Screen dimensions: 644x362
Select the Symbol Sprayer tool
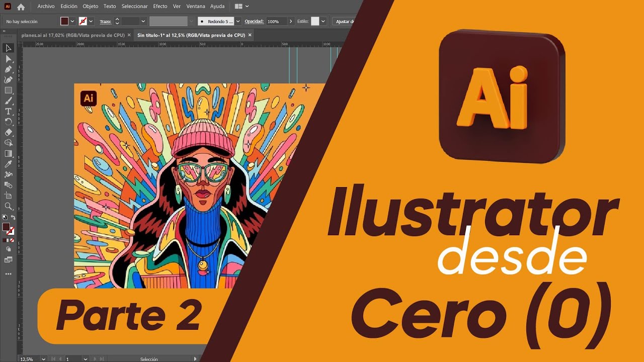point(9,175)
